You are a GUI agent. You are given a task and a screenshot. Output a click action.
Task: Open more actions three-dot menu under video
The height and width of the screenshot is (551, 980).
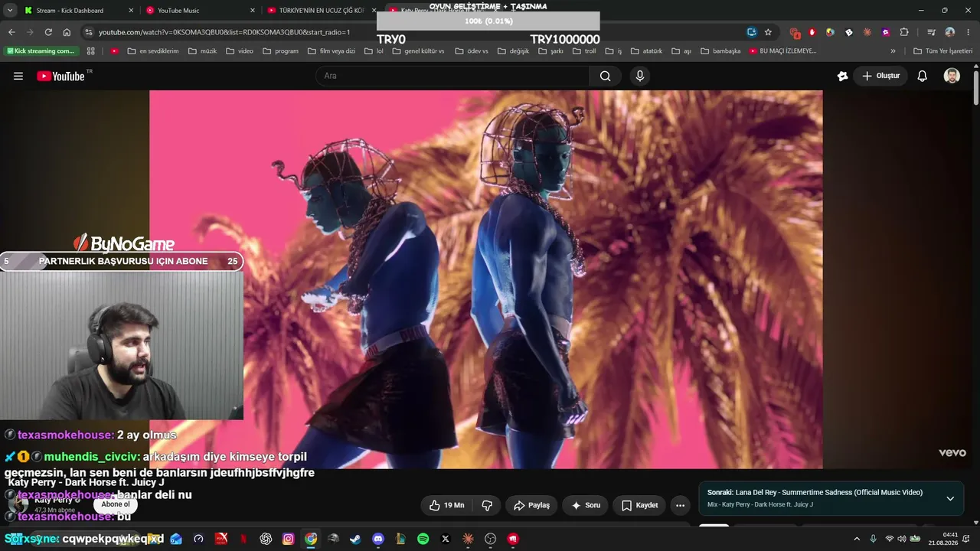(x=680, y=505)
